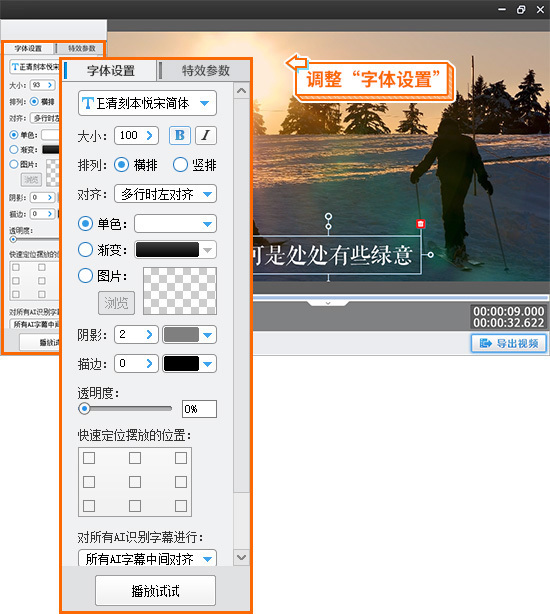Close the application window

pos(540,10)
